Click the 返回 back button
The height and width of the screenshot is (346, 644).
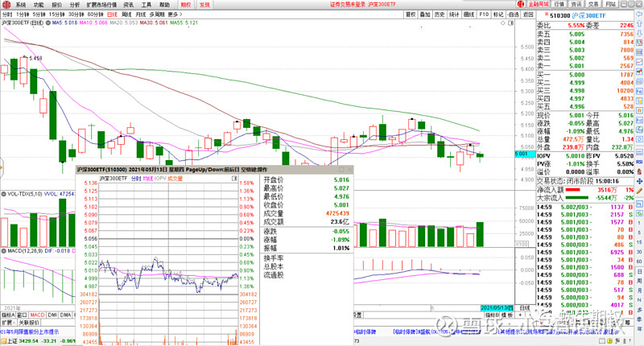[528, 14]
